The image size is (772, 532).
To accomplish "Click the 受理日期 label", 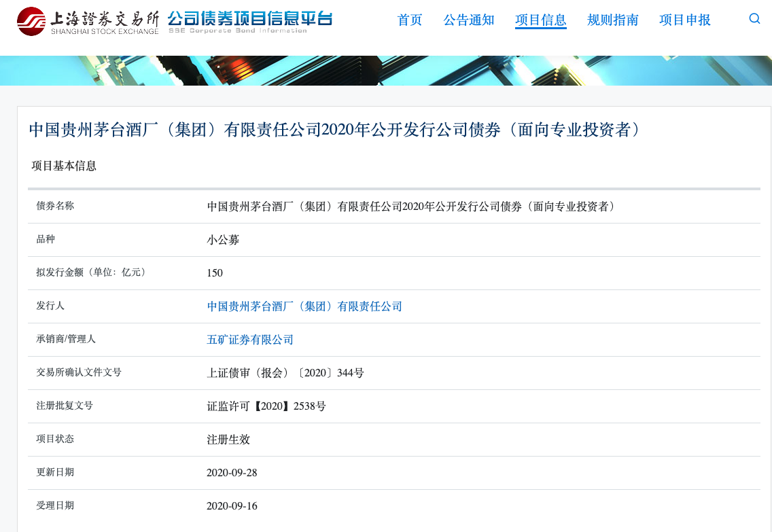I will pos(55,506).
